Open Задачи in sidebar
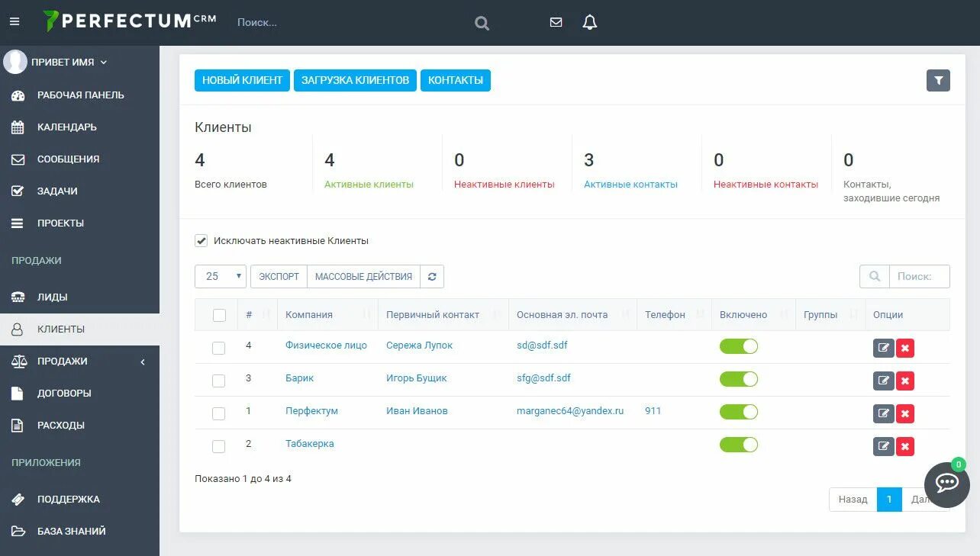This screenshot has width=980, height=556. coord(79,191)
